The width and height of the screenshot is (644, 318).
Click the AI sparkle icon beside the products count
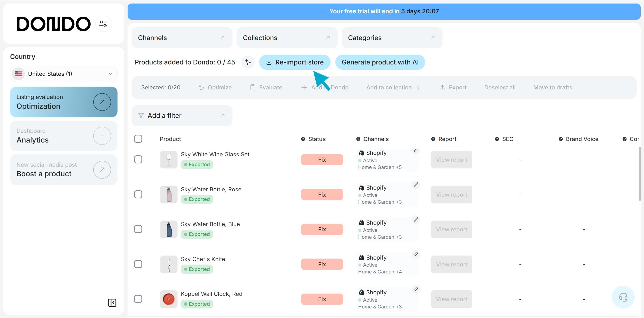[x=248, y=62]
